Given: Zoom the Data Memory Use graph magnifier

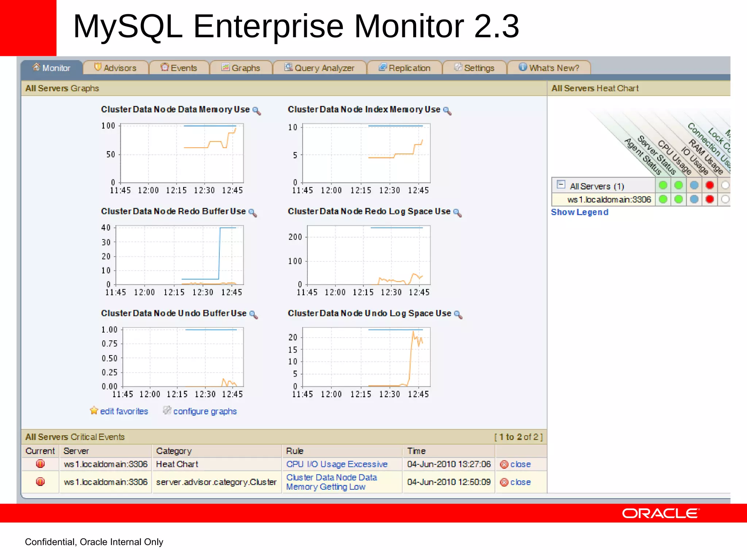Looking at the screenshot, I should tap(257, 110).
